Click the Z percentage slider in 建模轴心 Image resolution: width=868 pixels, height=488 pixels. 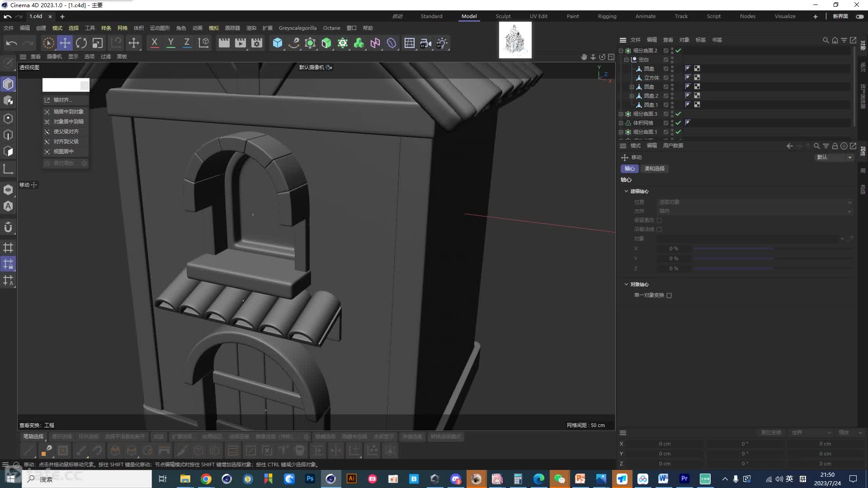point(773,268)
